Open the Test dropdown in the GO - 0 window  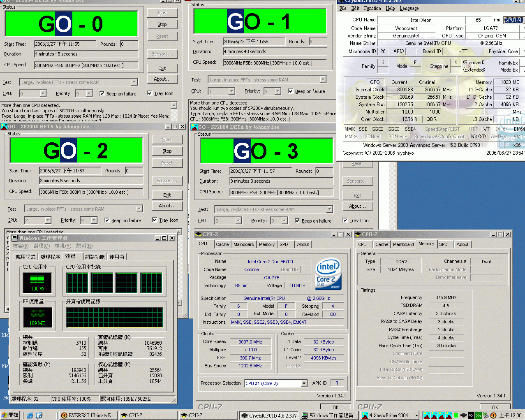134,82
